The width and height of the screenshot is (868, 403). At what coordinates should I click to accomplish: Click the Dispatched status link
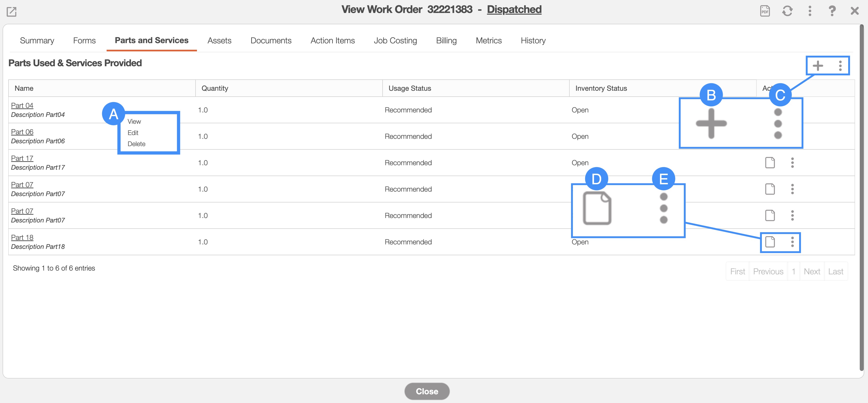(514, 9)
